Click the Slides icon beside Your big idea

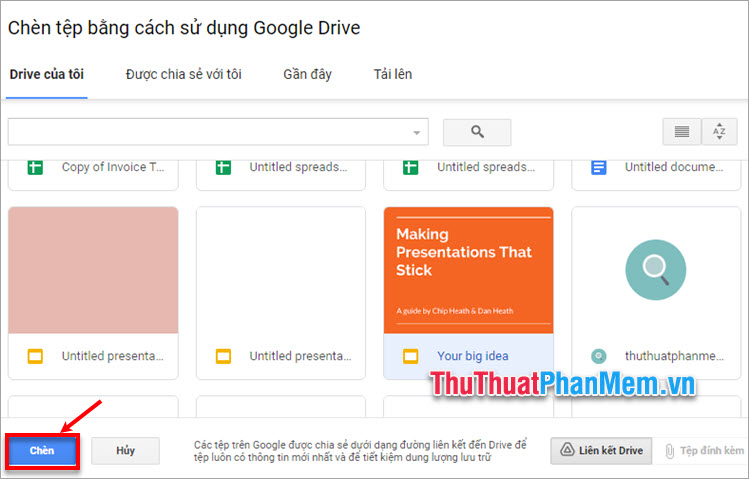tap(410, 356)
